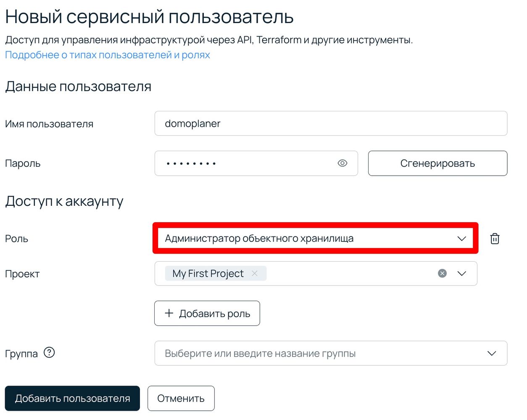The height and width of the screenshot is (420, 527).
Task: Show password using the eye icon
Action: (343, 163)
